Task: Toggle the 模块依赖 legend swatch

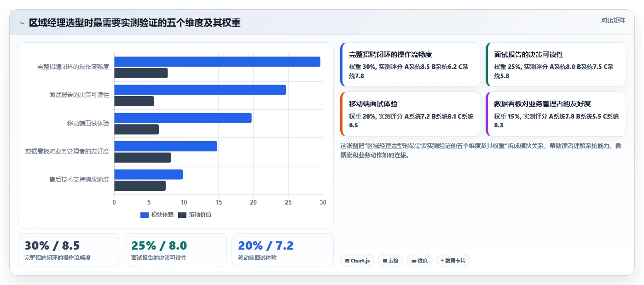Action: click(x=145, y=215)
